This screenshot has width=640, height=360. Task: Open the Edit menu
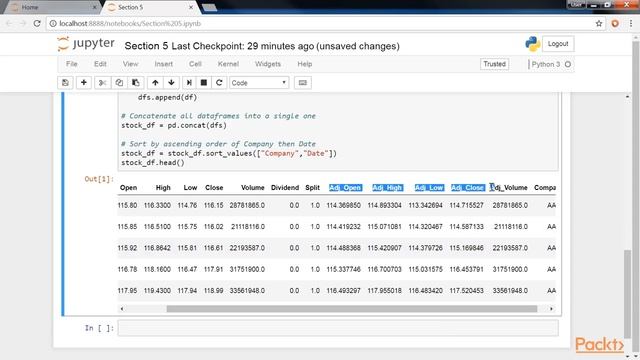coord(100,64)
